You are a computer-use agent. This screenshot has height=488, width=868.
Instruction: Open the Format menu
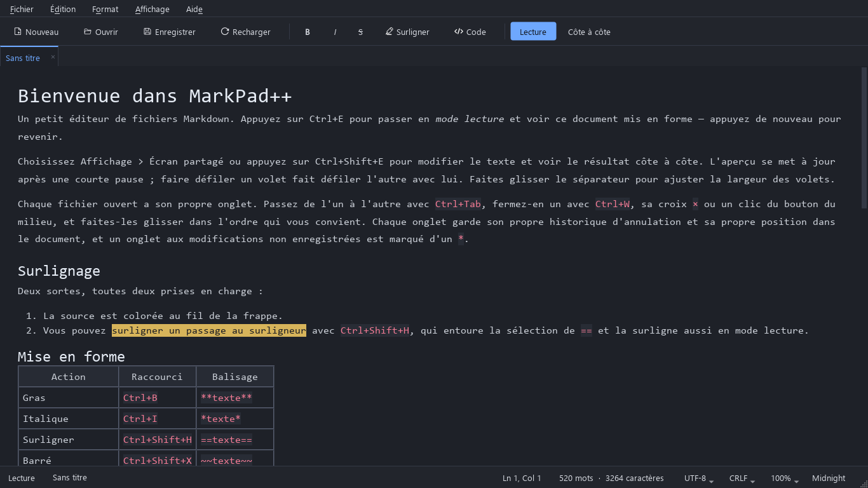(x=105, y=9)
